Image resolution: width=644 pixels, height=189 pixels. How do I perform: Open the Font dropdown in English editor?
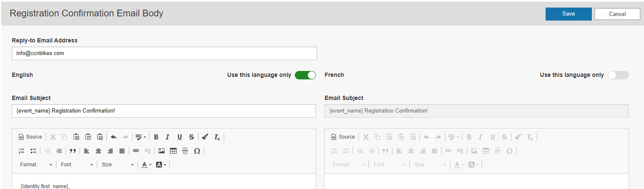coord(77,165)
